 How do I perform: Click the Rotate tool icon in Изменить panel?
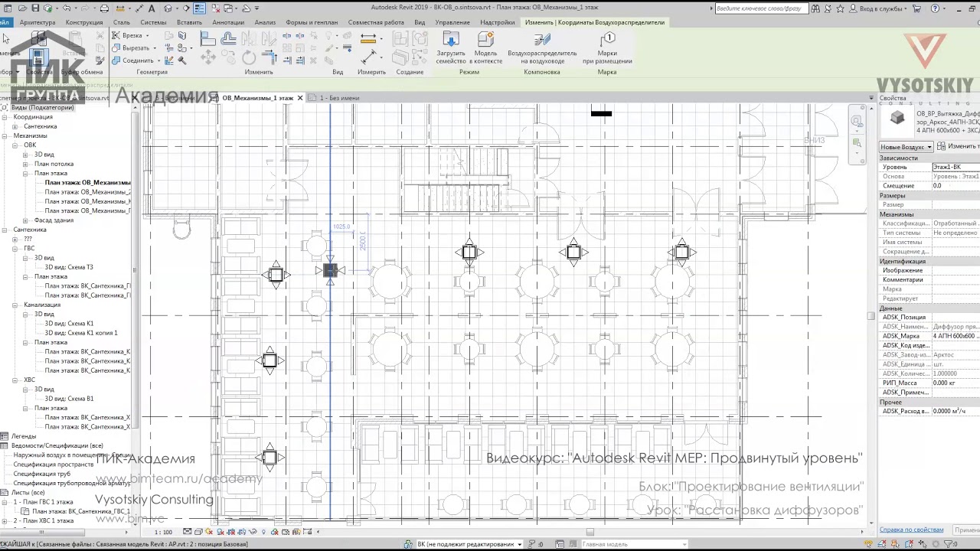248,57
